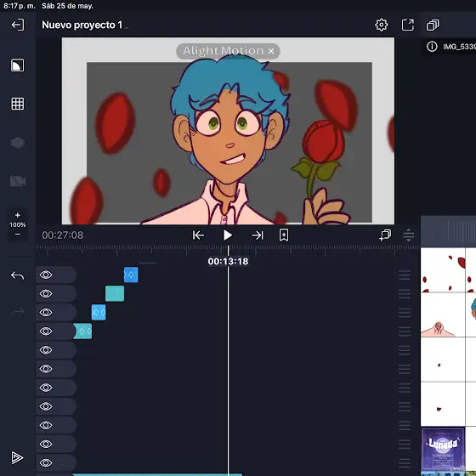Toggle visibility of the seventh layer

(x=46, y=388)
